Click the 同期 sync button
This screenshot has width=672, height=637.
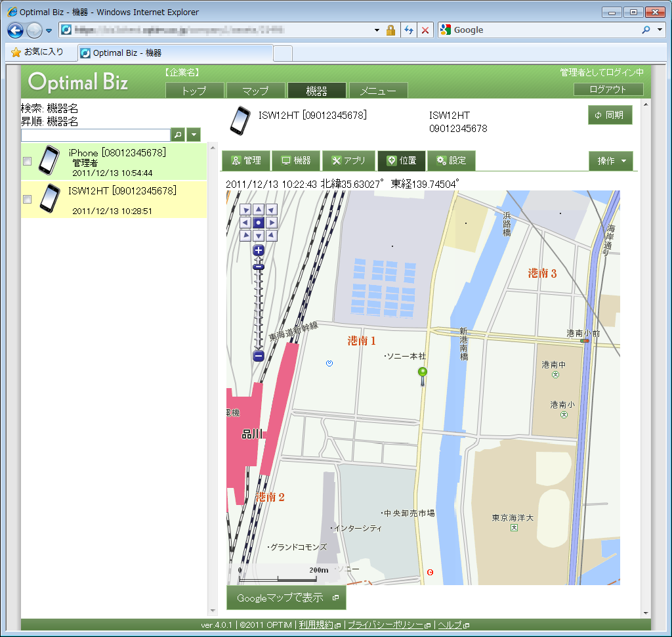[610, 115]
